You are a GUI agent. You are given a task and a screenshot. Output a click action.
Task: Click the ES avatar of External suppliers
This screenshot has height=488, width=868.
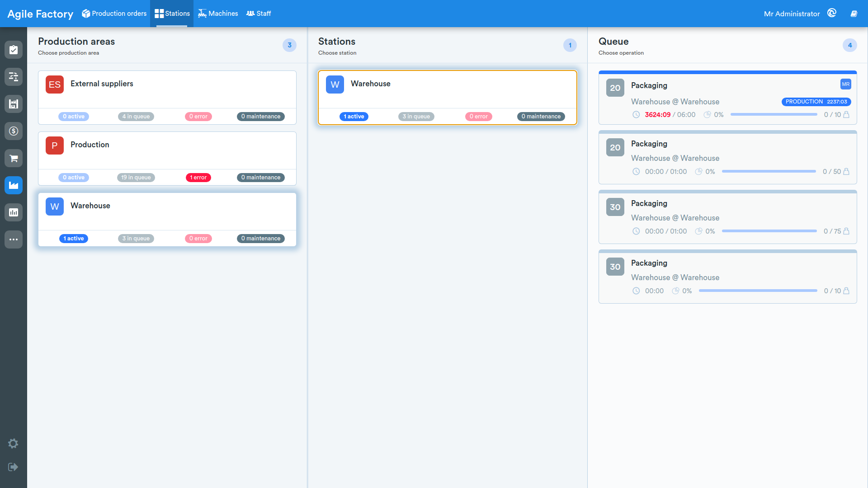(55, 84)
